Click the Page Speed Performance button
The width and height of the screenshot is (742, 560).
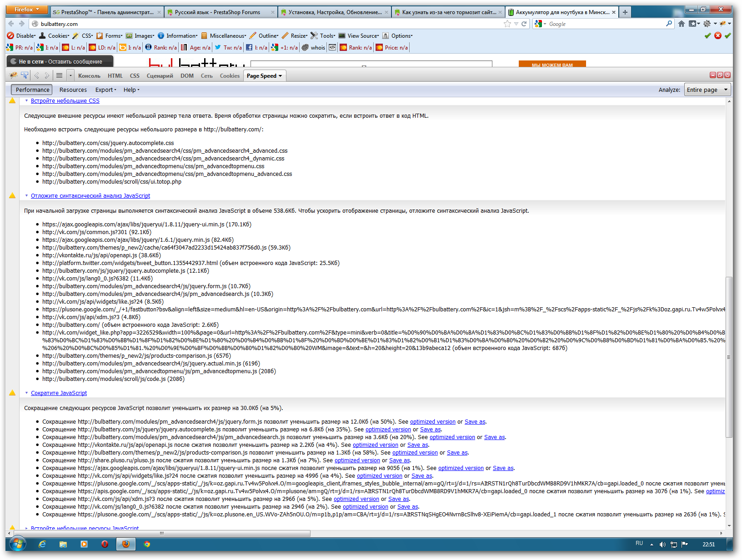coord(32,90)
